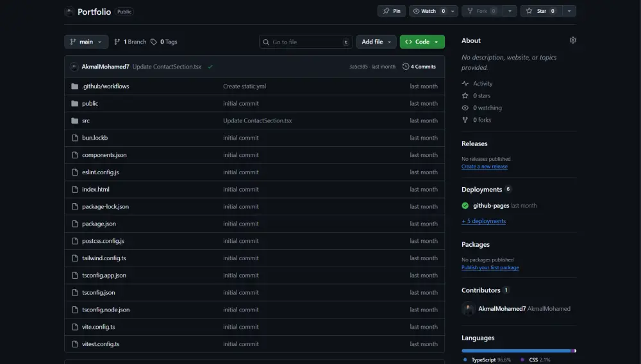
Task: Click the vite.config.ts file icon
Action: coord(75,327)
